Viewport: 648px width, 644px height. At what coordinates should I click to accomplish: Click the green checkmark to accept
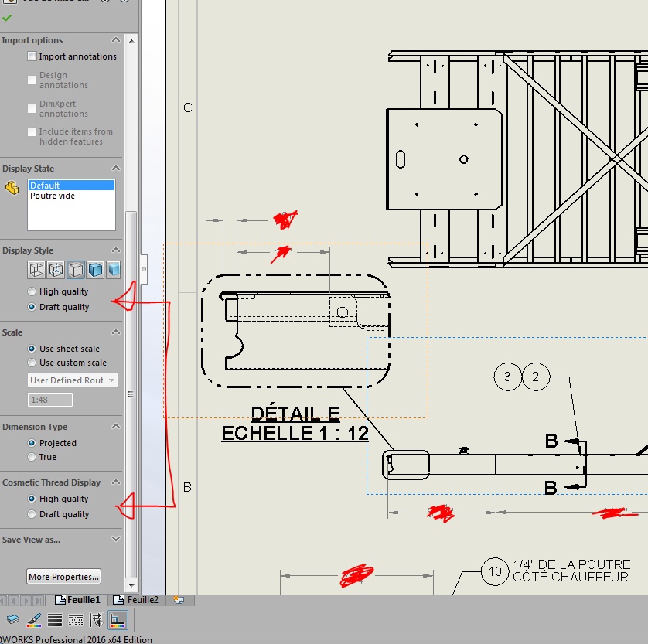7,18
